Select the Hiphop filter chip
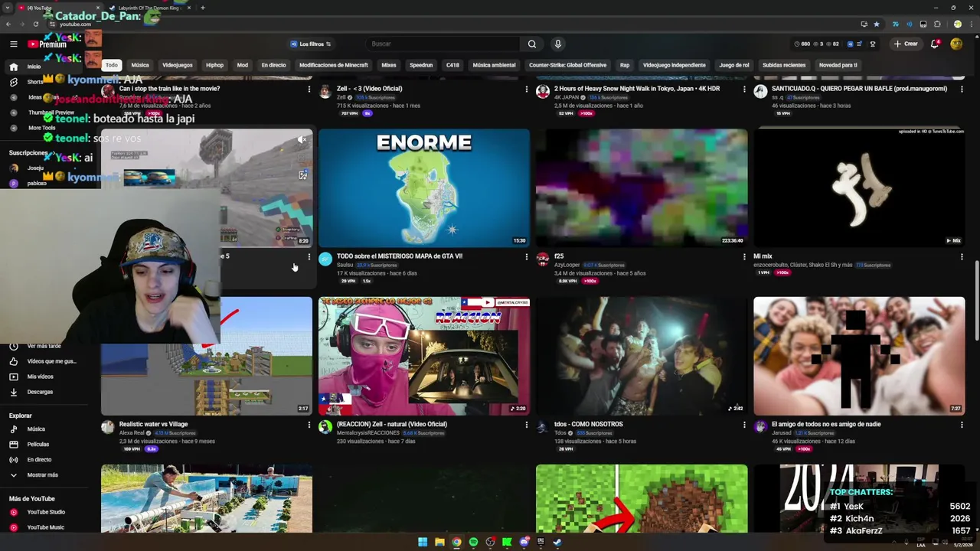 214,65
